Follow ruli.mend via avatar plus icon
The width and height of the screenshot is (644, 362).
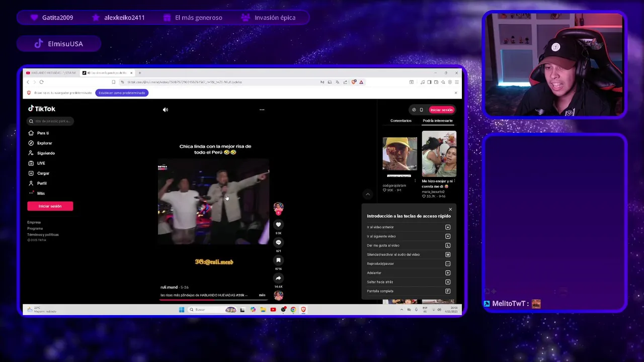point(278,213)
